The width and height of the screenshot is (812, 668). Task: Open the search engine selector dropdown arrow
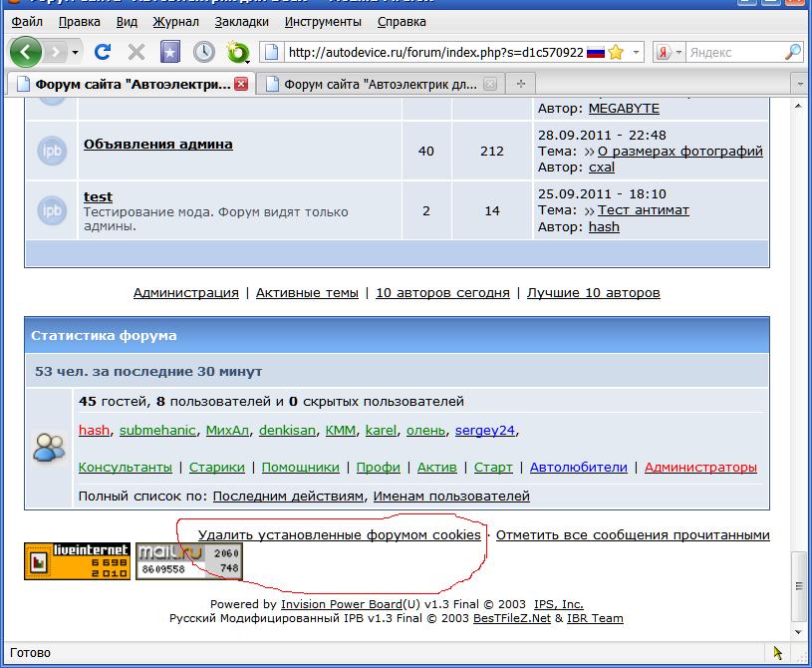(677, 52)
